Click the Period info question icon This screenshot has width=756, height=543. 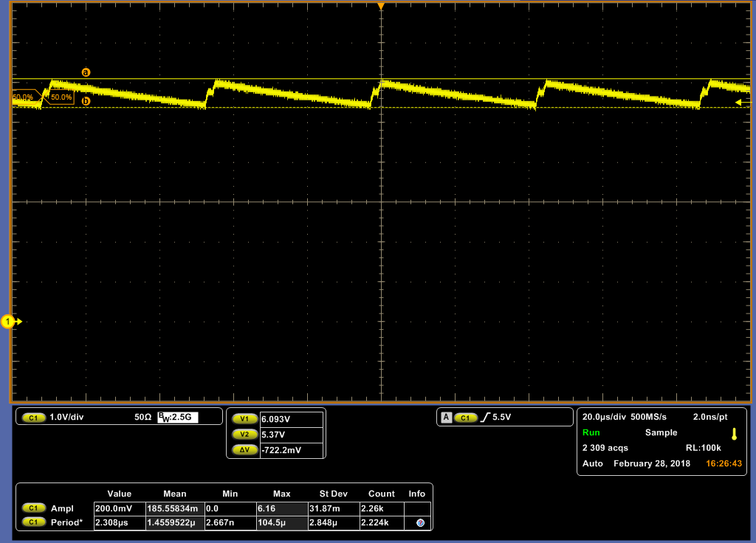click(x=420, y=523)
